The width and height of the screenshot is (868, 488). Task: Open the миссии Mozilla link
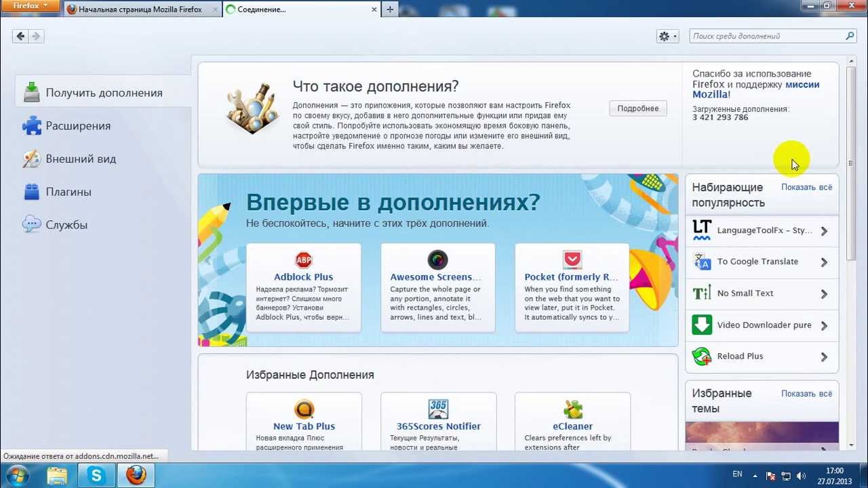[756, 89]
